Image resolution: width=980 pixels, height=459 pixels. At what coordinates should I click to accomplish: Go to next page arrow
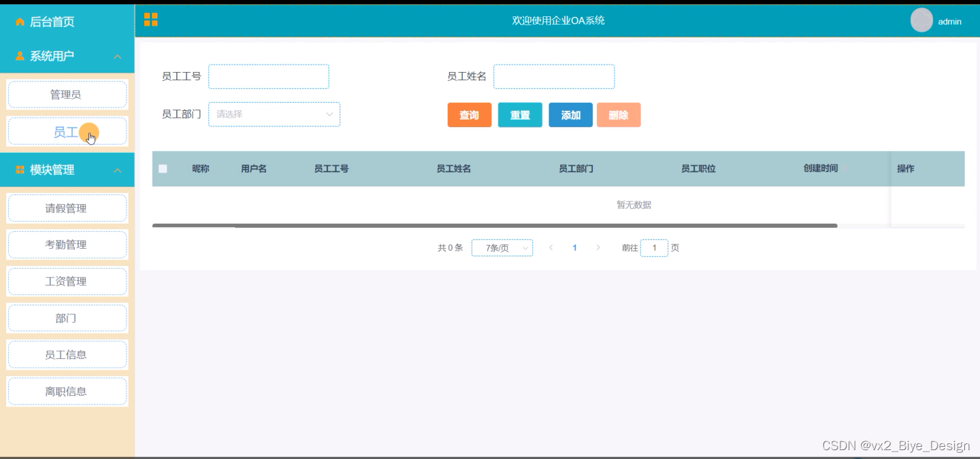[598, 248]
